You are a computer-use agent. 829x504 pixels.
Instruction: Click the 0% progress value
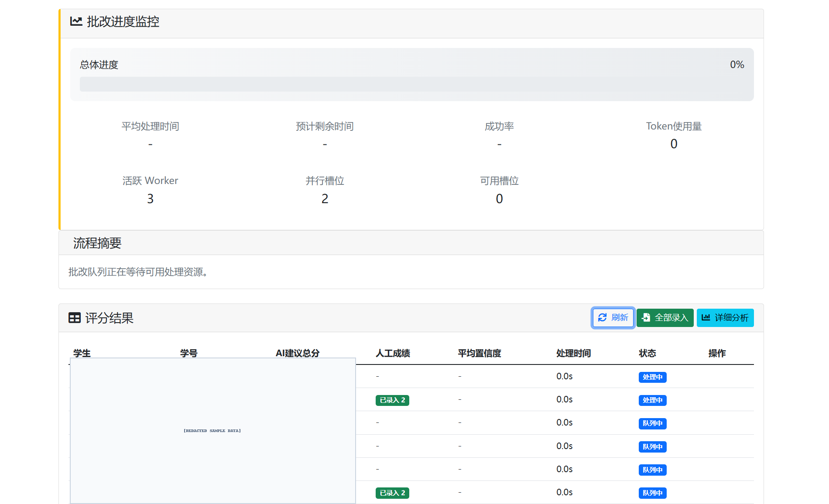coord(737,65)
